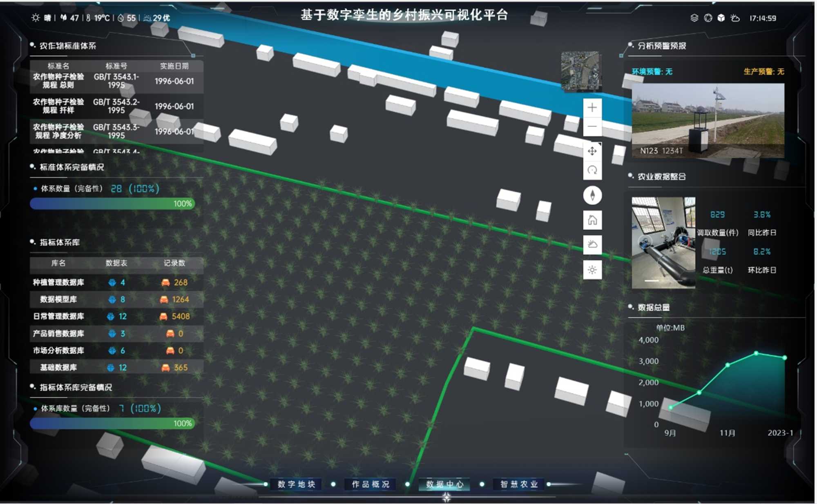817x504 pixels.
Task: Click the cloud-sun weather icon in header
Action: coord(735,18)
